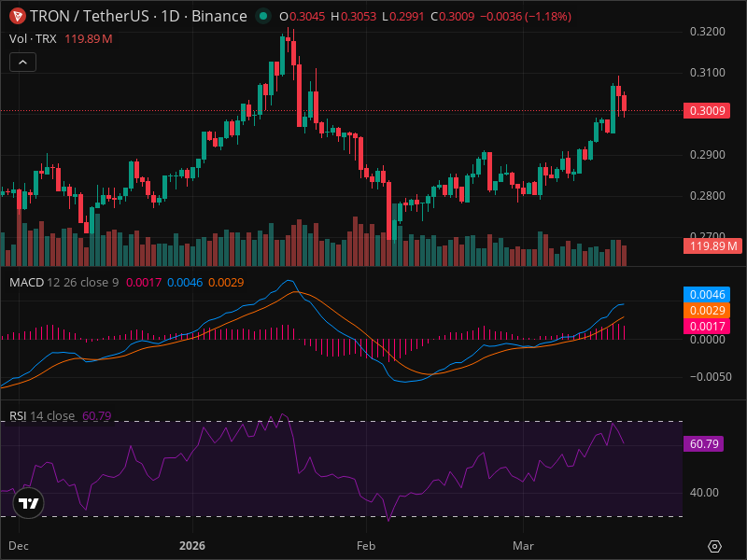Screen dimensions: 747x560
Task: Open the TRON / TetherUS symbol title
Action: click(x=138, y=16)
